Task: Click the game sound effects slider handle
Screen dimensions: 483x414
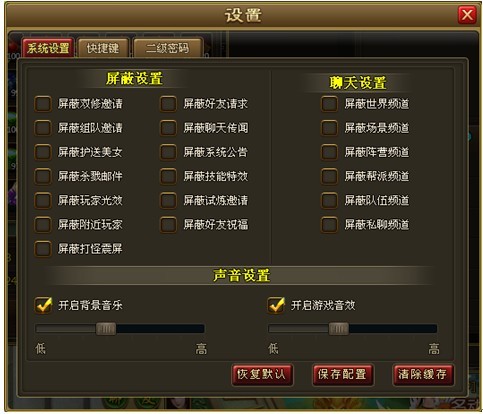Action: [339, 329]
